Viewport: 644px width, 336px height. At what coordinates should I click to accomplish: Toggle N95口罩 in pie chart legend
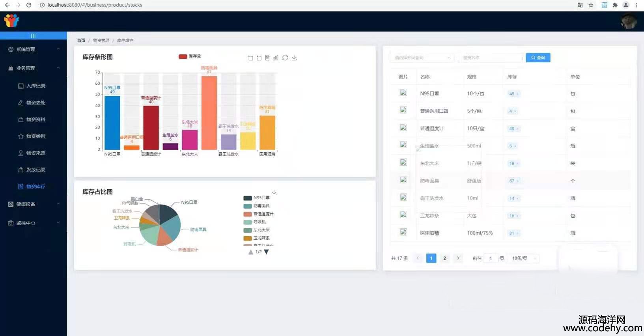pyautogui.click(x=257, y=198)
